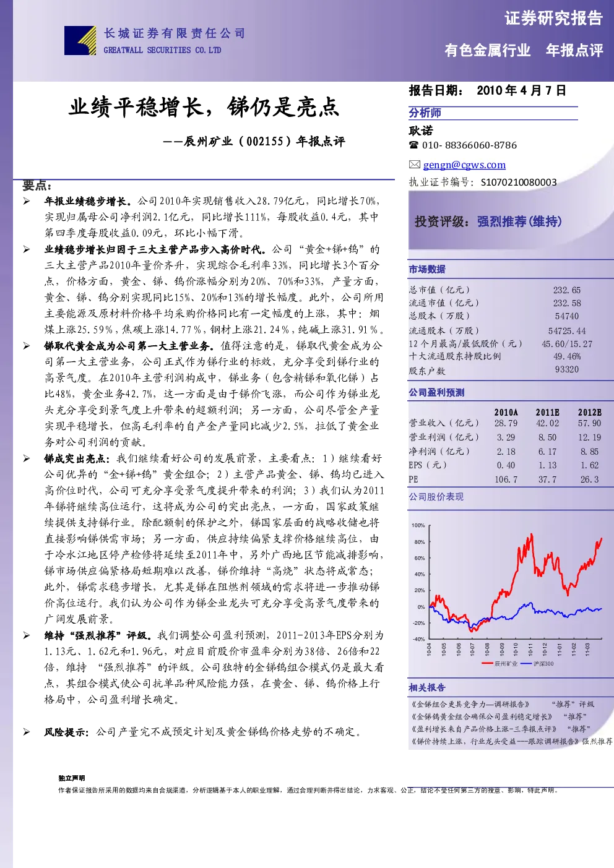Click the 2012E revenue value 57.90
This screenshot has width=614, height=868.
[590, 423]
